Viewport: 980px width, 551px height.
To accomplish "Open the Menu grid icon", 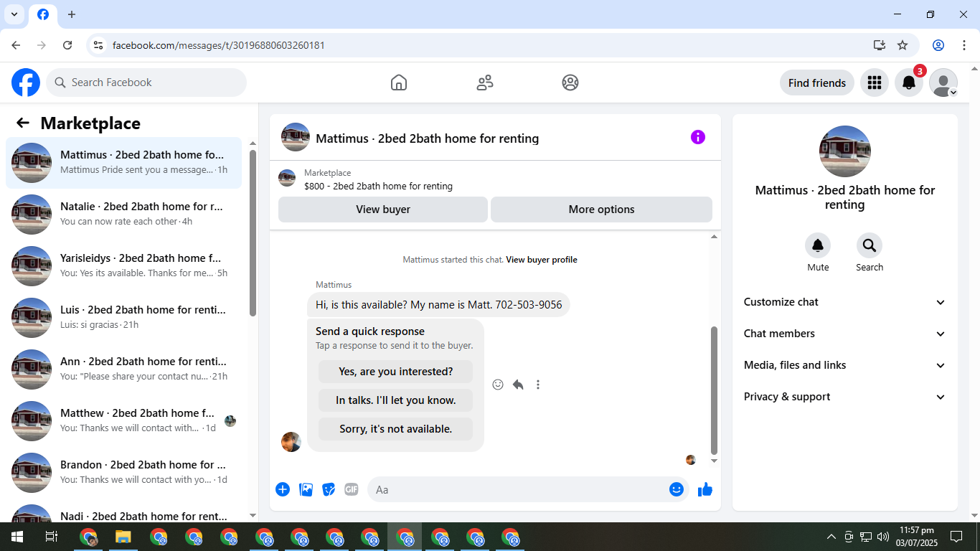I will coord(874,83).
